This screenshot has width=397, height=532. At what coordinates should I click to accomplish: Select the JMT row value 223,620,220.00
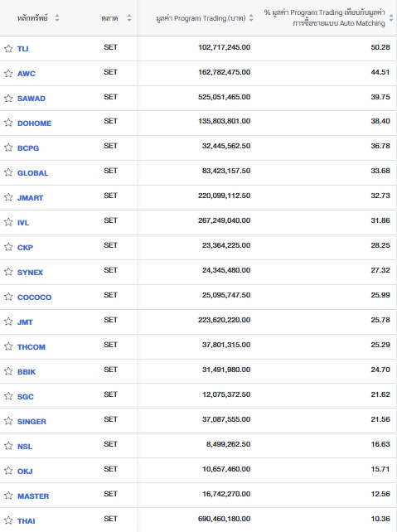coord(225,320)
